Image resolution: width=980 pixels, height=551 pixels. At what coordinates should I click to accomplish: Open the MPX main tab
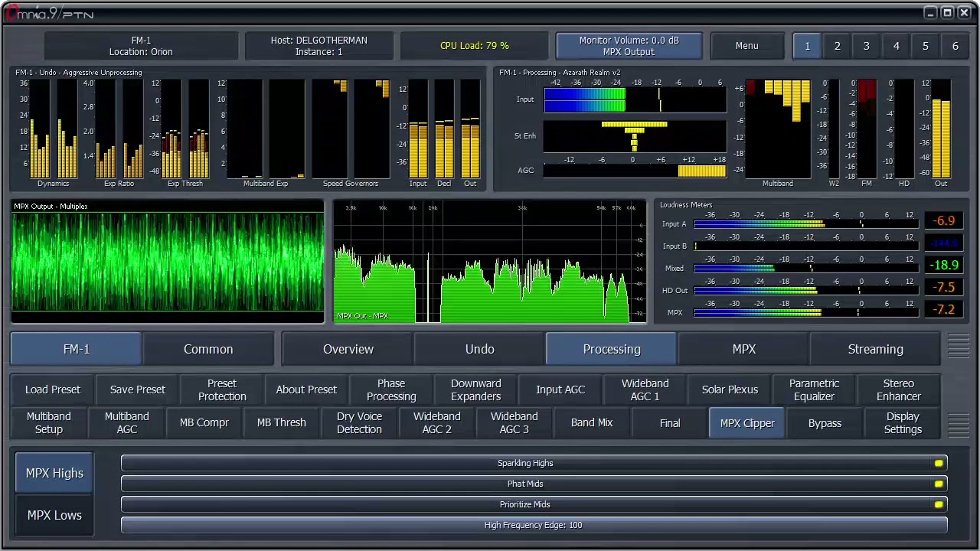coord(743,349)
